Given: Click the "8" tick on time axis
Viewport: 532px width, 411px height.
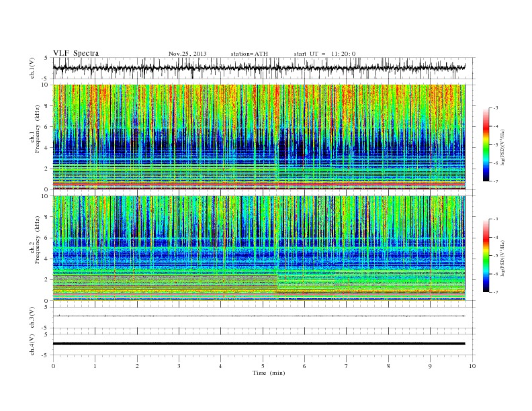Looking at the screenshot, I should pos(388,366).
